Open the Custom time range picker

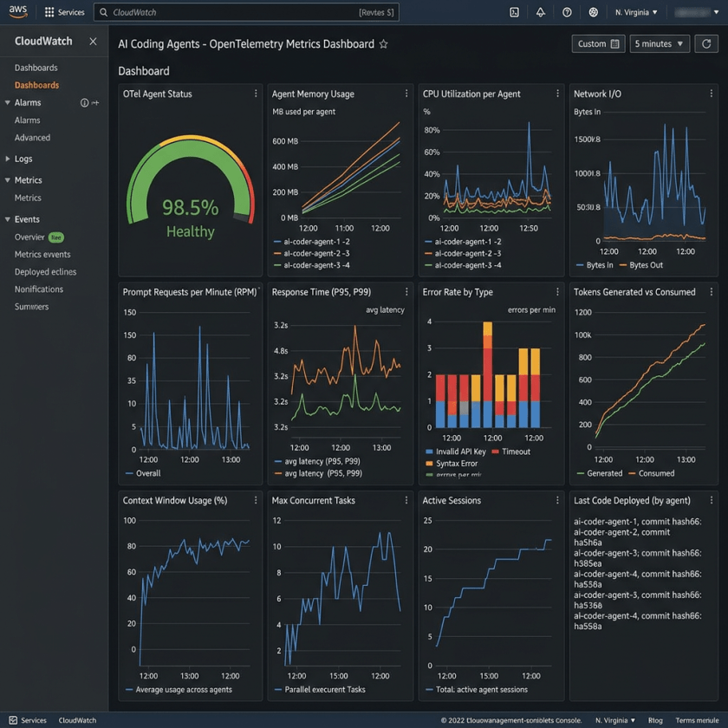point(598,43)
